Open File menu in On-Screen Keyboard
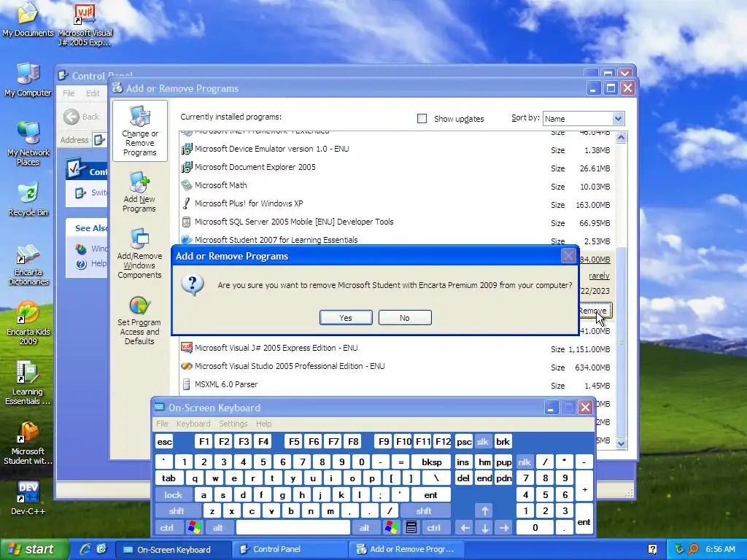747x560 pixels. pyautogui.click(x=162, y=424)
